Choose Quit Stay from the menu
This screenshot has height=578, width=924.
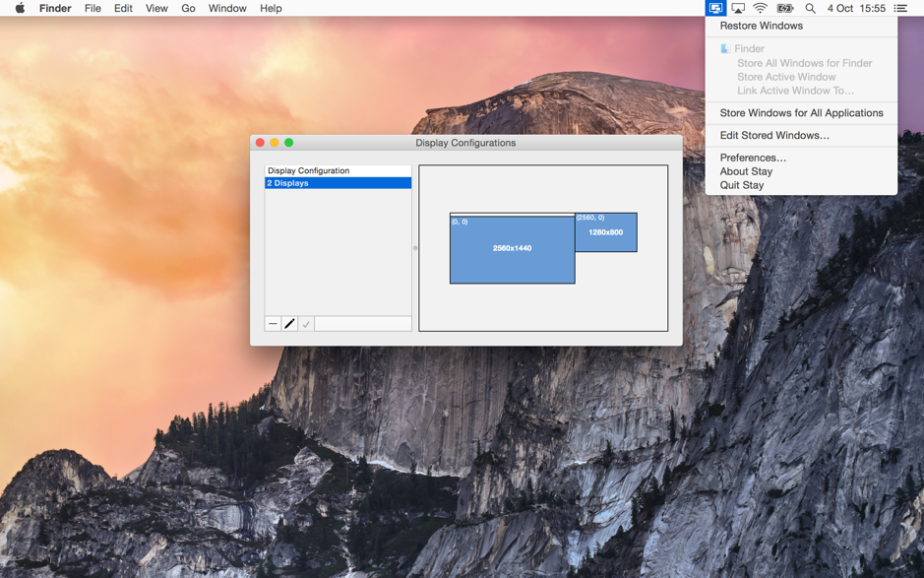[741, 185]
